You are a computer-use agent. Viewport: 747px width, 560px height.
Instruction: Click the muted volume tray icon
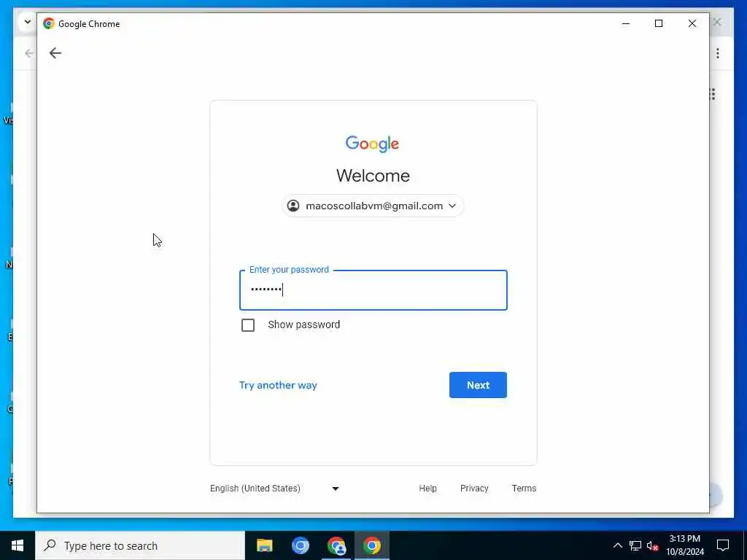653,545
